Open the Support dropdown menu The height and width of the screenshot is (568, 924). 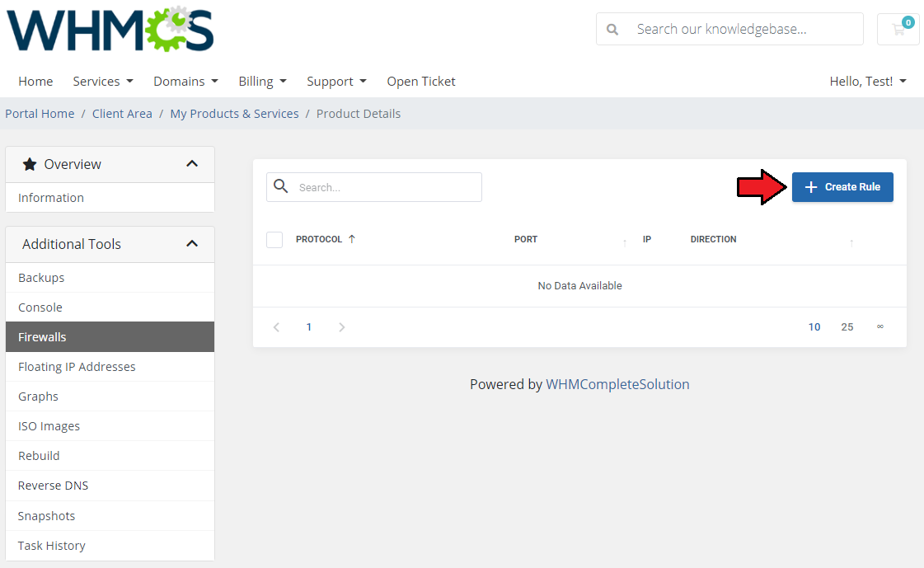[336, 82]
